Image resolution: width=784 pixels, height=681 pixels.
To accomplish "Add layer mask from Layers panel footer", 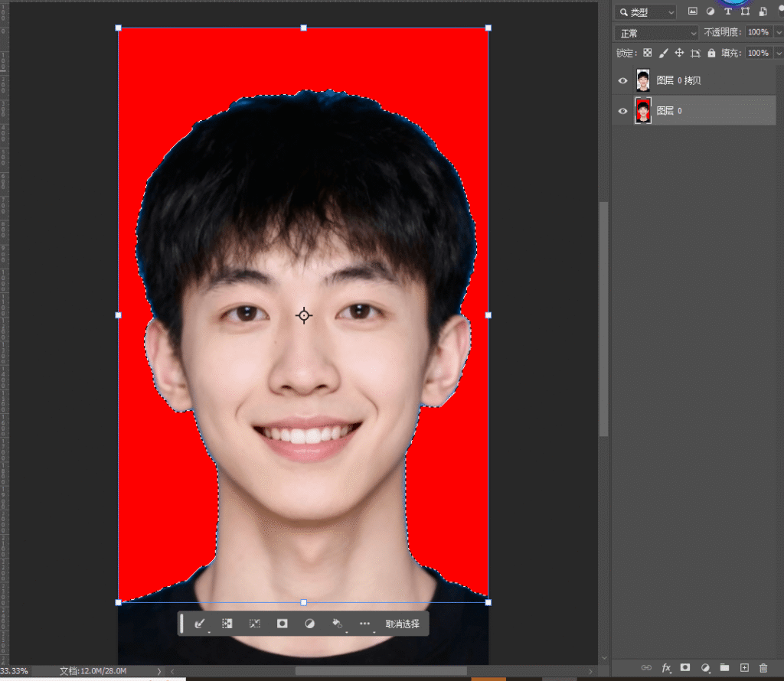I will pos(685,668).
